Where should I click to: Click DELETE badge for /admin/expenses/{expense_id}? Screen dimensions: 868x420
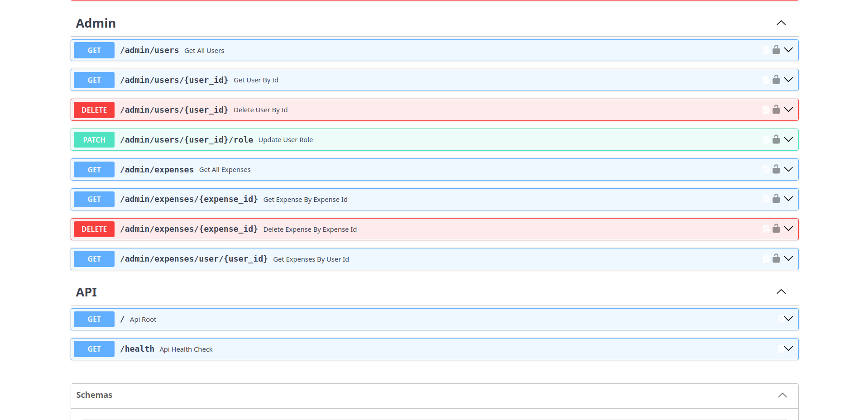coord(94,229)
